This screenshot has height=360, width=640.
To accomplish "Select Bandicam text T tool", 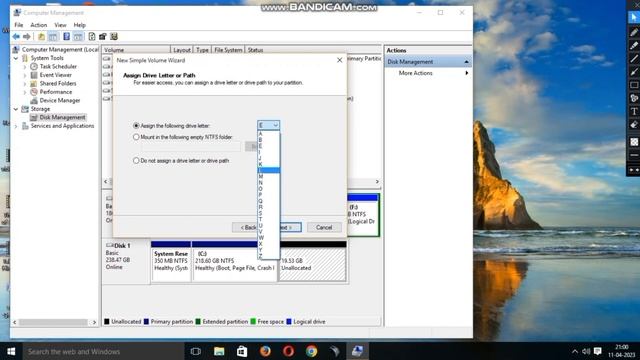I will (634, 111).
